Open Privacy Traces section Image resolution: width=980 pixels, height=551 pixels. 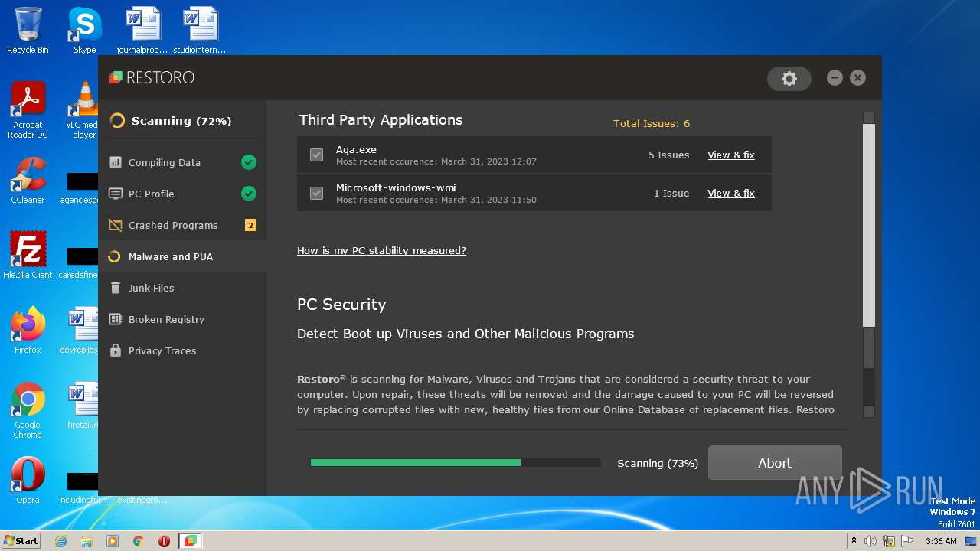182,350
